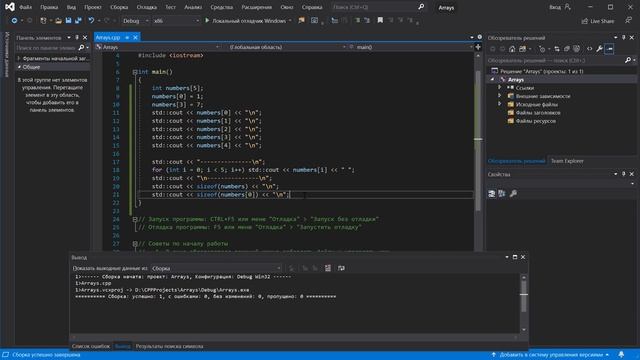Click the navigate backward toolbar icon
640x360 pixels.
coord(14,20)
